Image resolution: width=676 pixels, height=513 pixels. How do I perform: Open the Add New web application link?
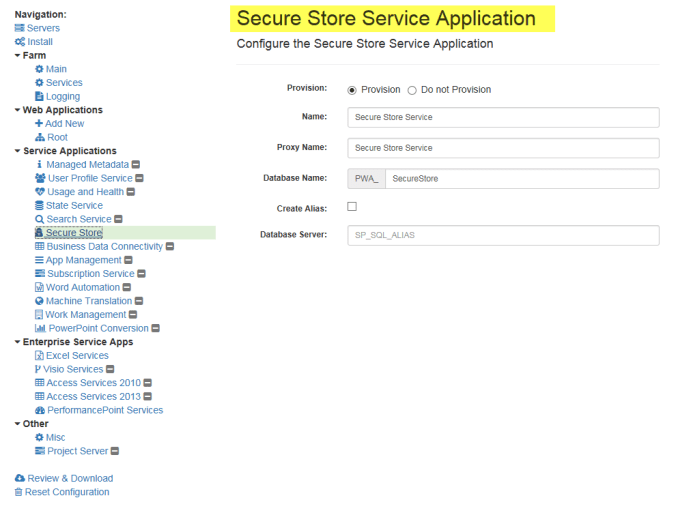(65, 124)
